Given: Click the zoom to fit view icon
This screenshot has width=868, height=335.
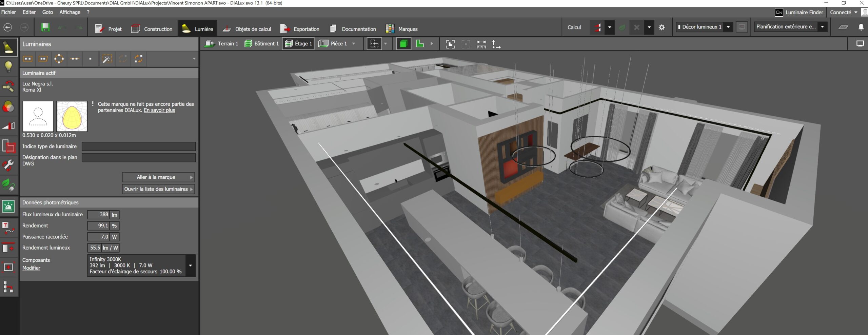Looking at the screenshot, I should click(450, 44).
